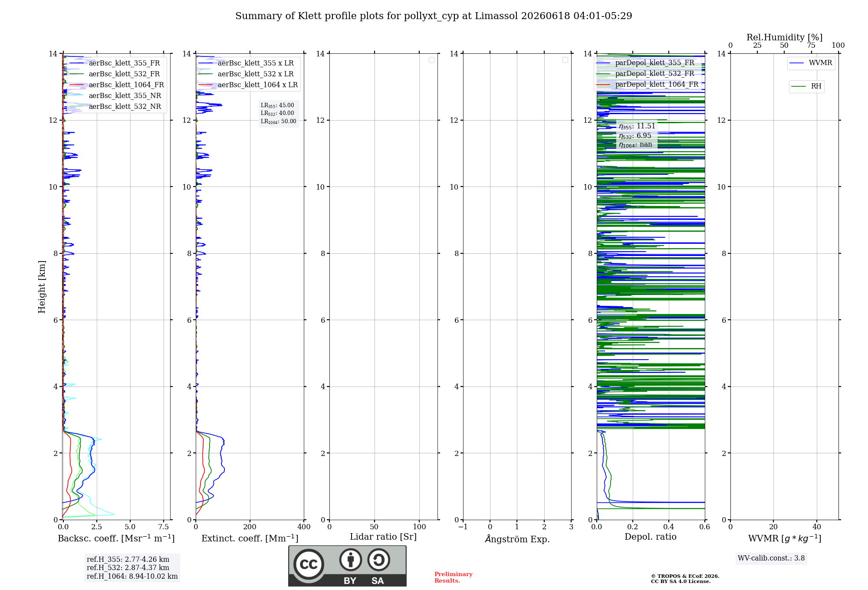Click ref.H_1064: 8.94-10.02 km text
This screenshot has height=590, width=868.
tap(132, 577)
